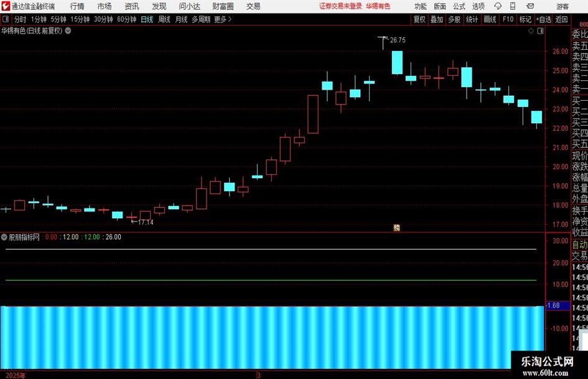Expand the 股朋指标网 indicator dropdown arrow

[4, 236]
